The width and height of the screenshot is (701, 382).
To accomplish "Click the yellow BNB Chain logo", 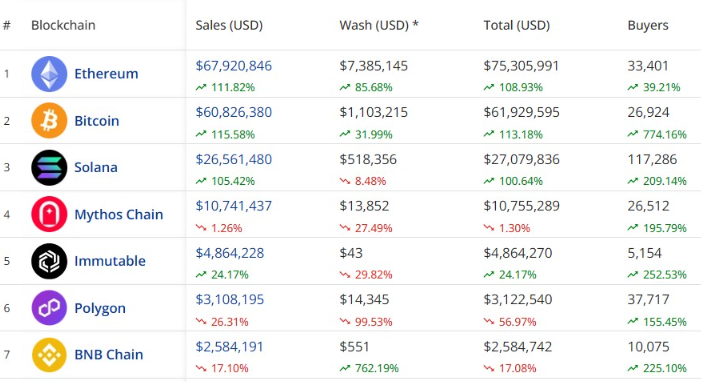I will click(x=49, y=355).
